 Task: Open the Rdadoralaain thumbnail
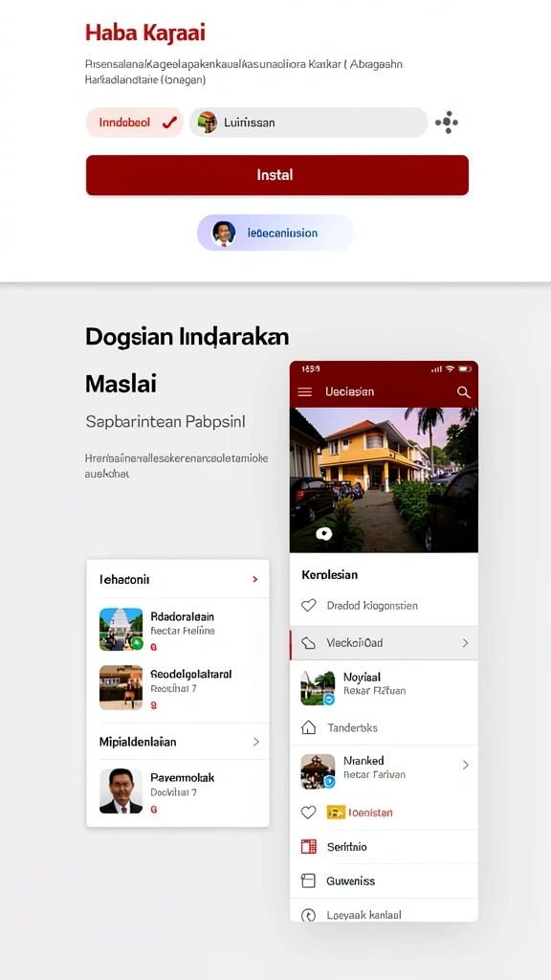click(121, 630)
